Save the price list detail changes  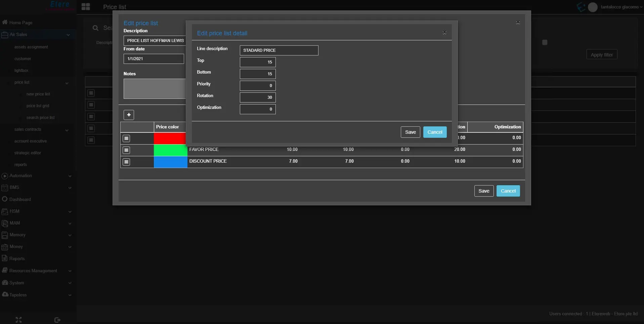[410, 132]
